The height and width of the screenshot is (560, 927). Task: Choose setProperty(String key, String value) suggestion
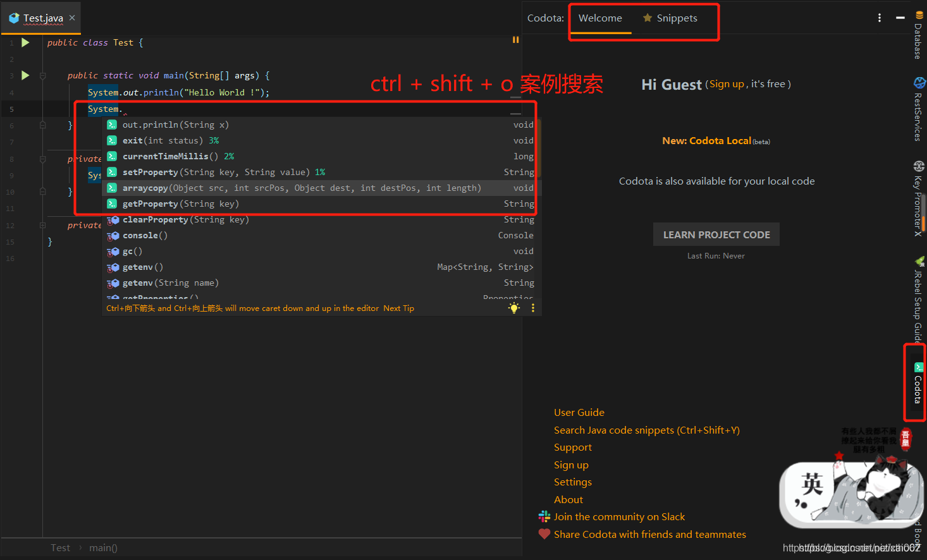pos(321,172)
